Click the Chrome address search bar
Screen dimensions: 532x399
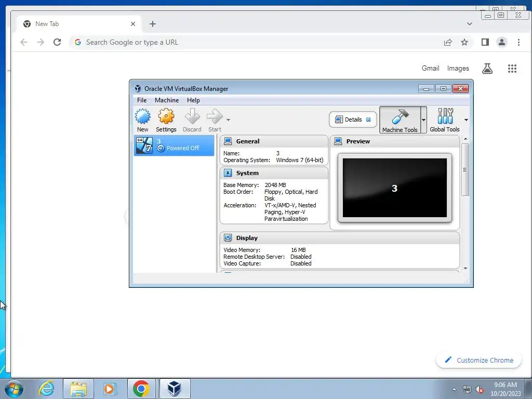click(x=255, y=42)
